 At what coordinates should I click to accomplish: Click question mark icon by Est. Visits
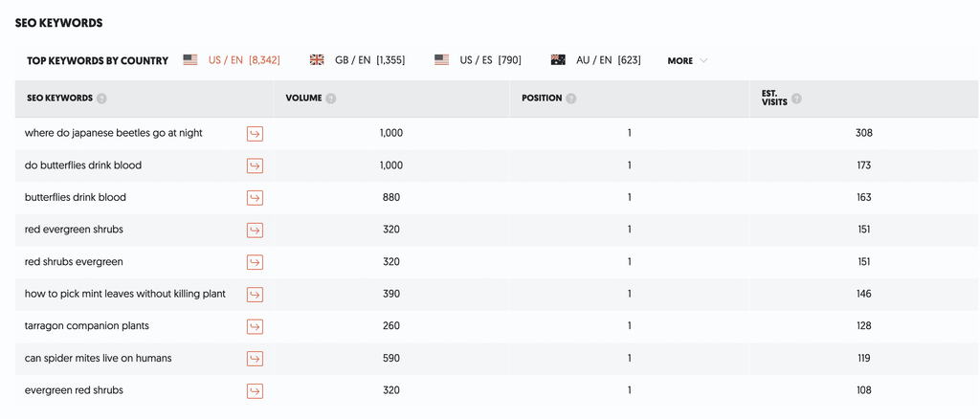pyautogui.click(x=795, y=99)
